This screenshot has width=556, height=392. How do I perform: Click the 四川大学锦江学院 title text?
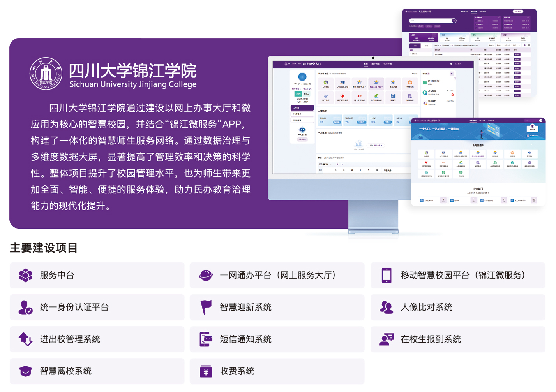pyautogui.click(x=133, y=71)
